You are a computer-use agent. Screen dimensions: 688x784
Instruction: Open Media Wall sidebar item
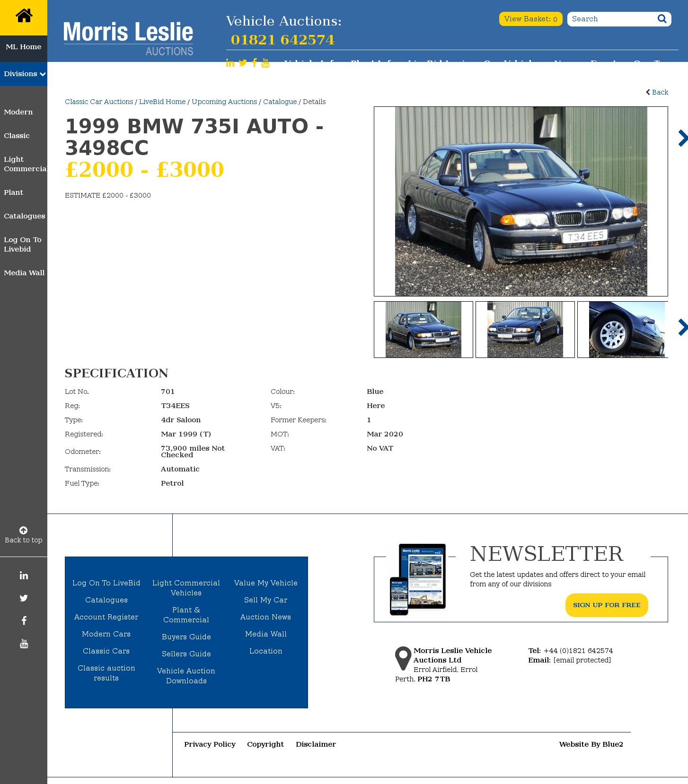[x=24, y=273]
